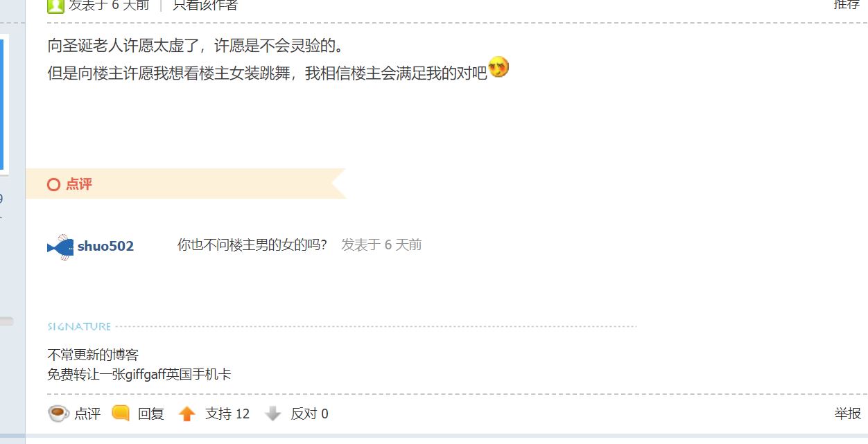
Task: Open the giffgaff英国手机卡 signature link
Action: tap(139, 375)
